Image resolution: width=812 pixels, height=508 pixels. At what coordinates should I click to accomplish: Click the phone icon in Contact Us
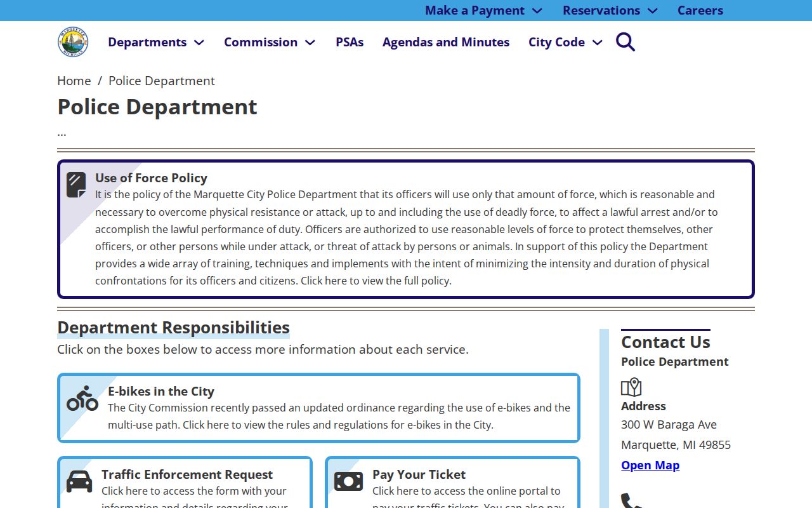click(631, 500)
